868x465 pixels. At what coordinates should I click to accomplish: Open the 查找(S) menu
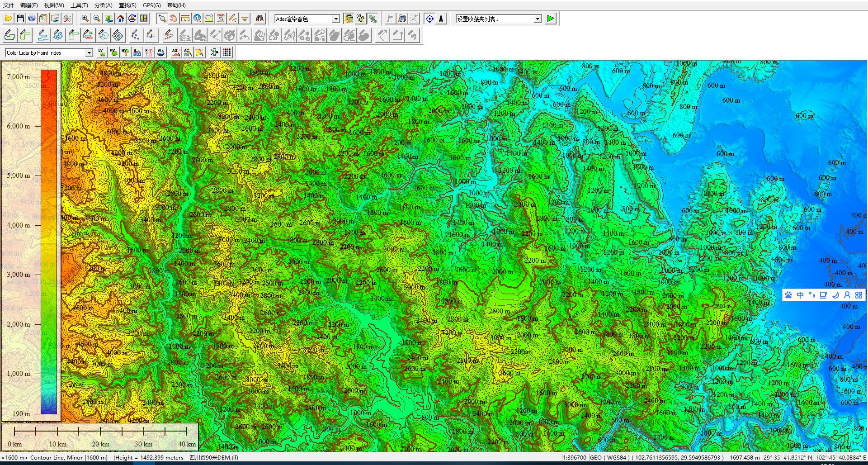(x=127, y=5)
